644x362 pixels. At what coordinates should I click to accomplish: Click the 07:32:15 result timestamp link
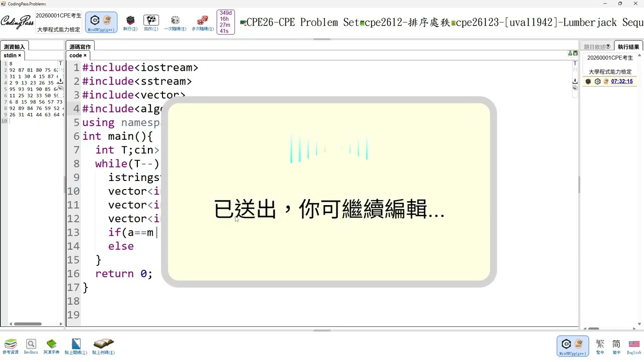click(x=622, y=81)
